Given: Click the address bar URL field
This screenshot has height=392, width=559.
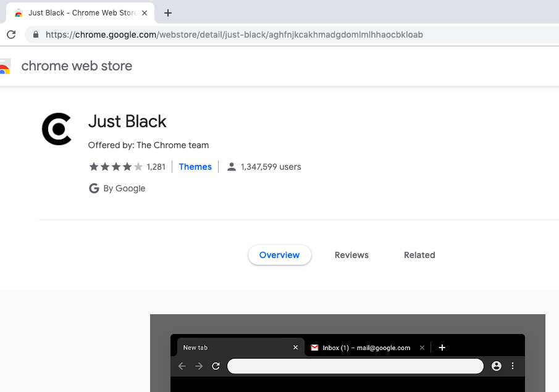Looking at the screenshot, I should click(x=235, y=35).
